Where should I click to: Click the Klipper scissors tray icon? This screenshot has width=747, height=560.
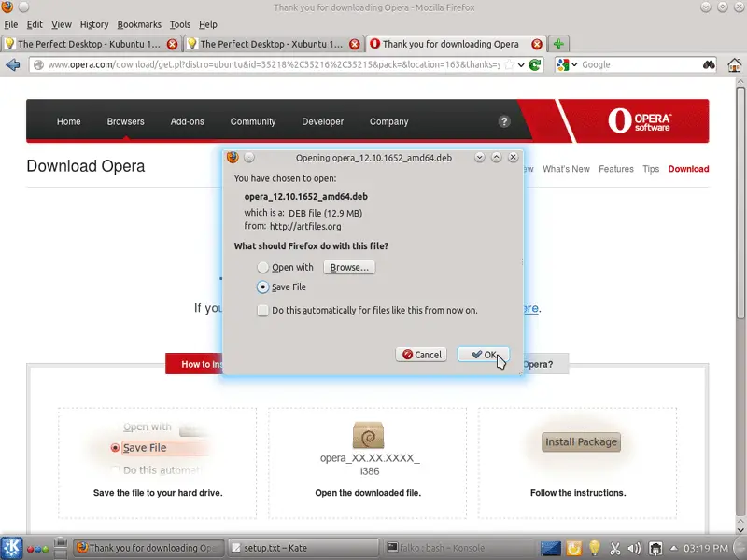point(615,548)
